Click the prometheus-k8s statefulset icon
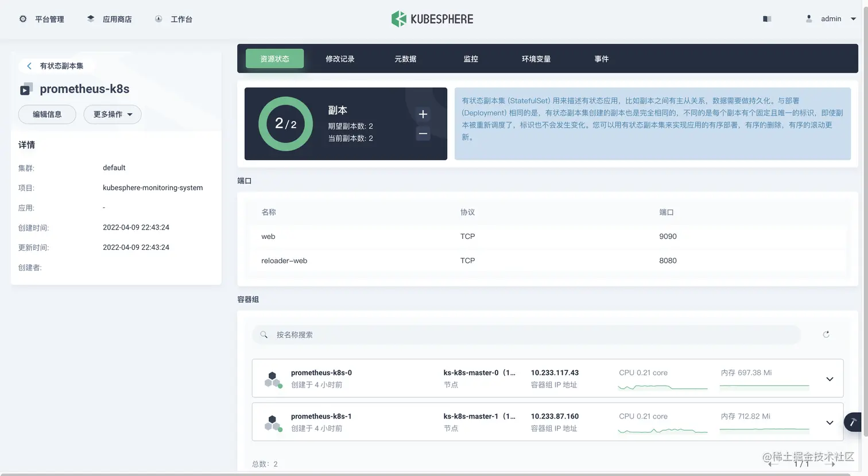Viewport: 868px width, 476px height. [x=26, y=89]
